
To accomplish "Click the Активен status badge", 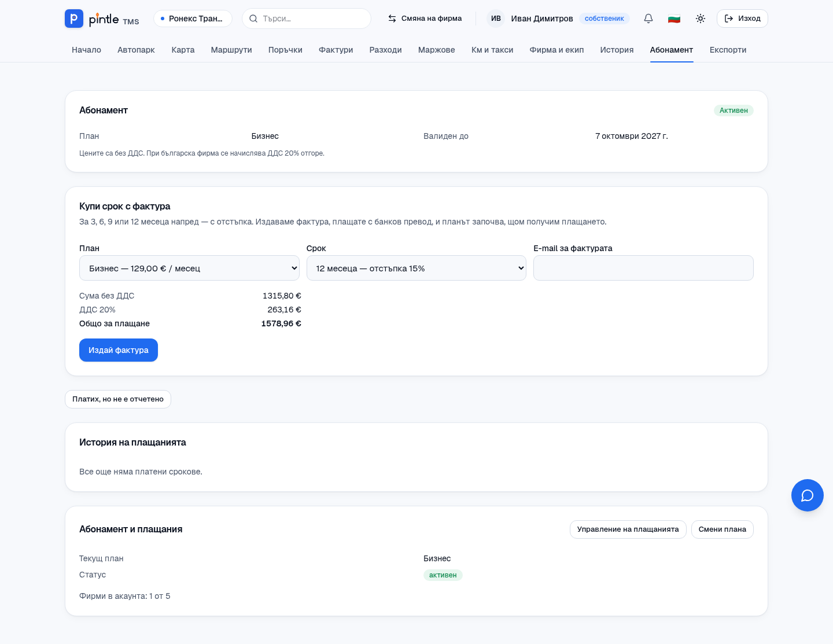I will 734,111.
